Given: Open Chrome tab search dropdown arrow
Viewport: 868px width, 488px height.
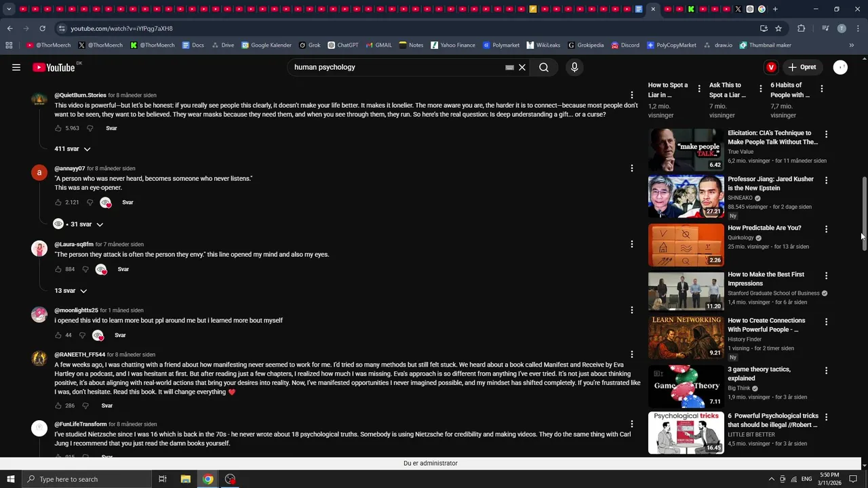Looking at the screenshot, I should tap(9, 9).
